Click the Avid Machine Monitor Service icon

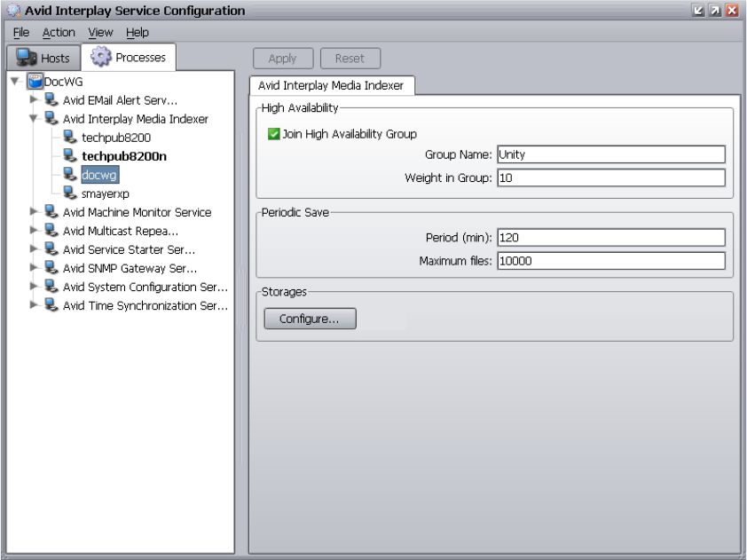pos(51,211)
